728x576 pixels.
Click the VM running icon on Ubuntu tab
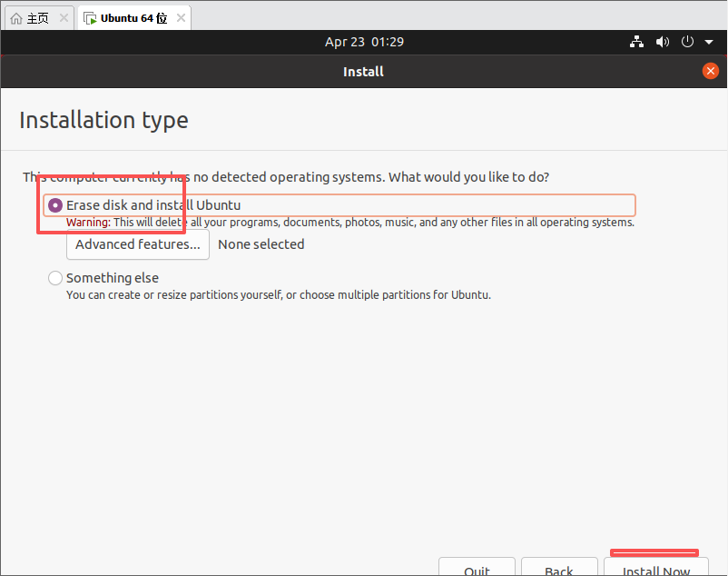(x=90, y=18)
